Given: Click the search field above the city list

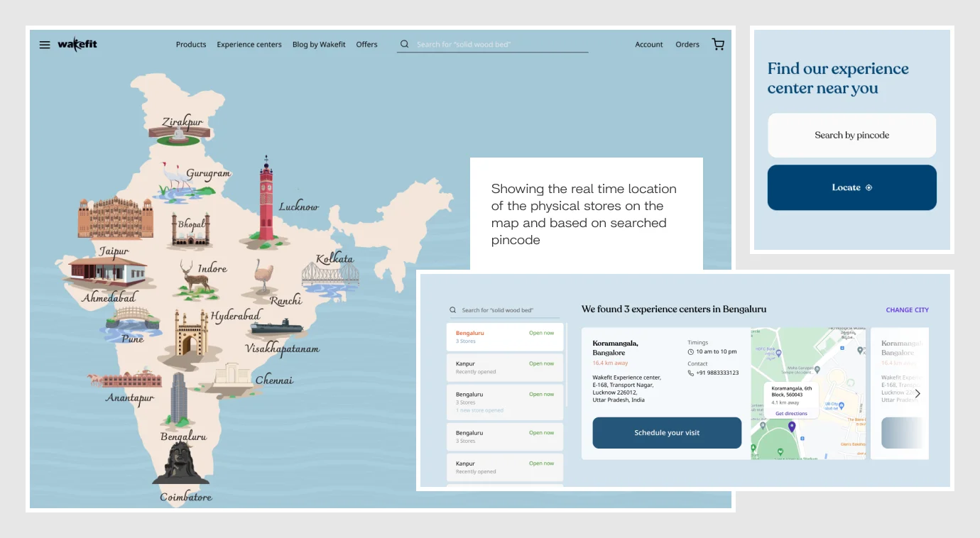Looking at the screenshot, I should click(504, 310).
